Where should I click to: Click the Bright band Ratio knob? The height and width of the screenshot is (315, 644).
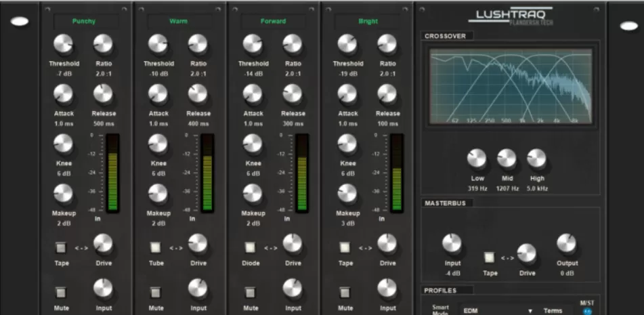[387, 43]
